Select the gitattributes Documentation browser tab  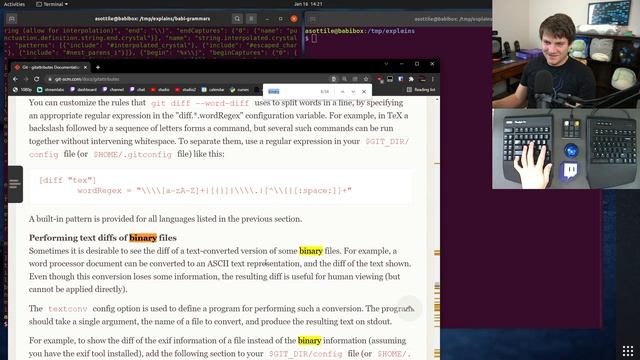click(50, 67)
